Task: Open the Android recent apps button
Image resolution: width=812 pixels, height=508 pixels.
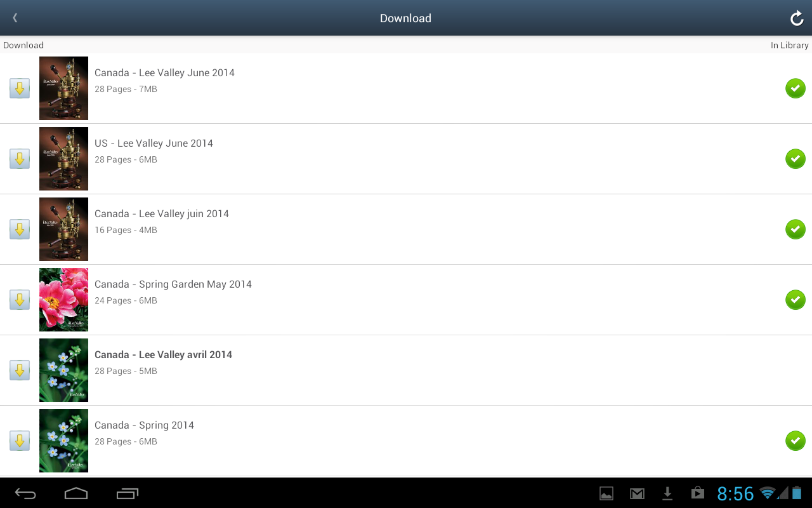Action: coord(128,493)
